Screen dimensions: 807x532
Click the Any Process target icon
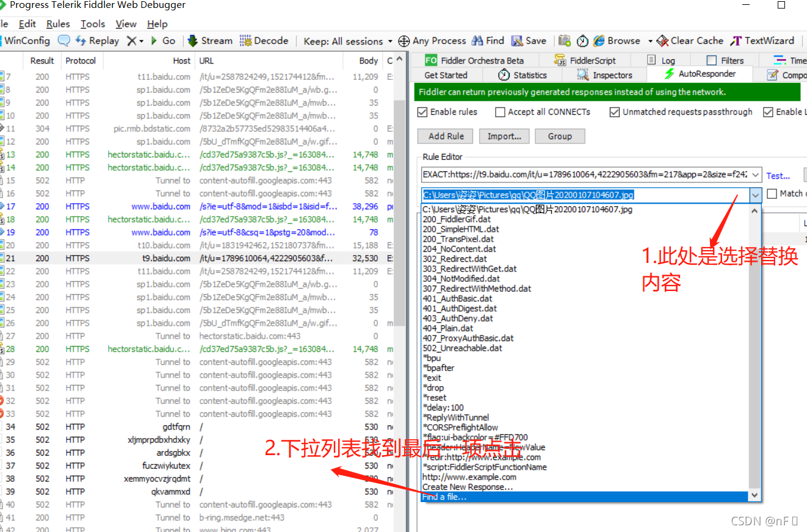[x=404, y=41]
